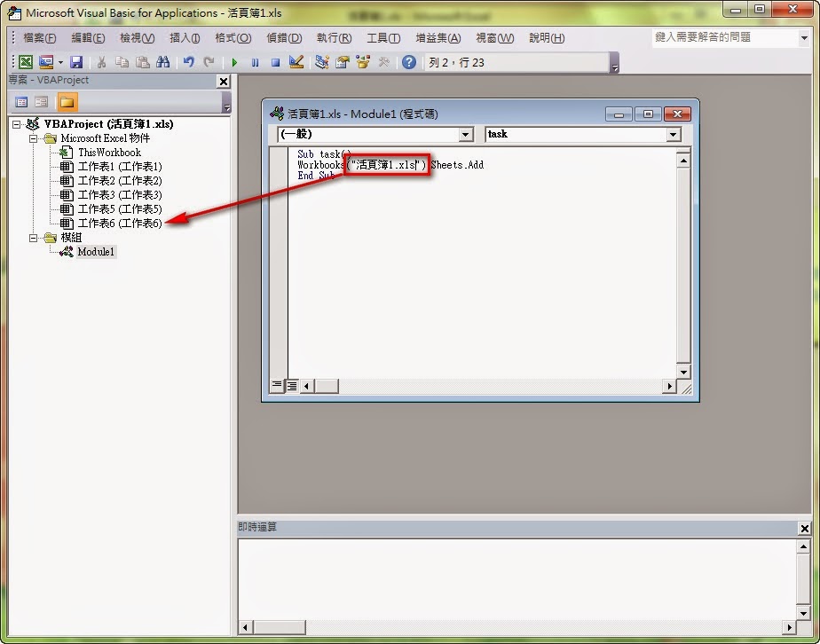Click the Undo arrow icon
820x644 pixels.
pos(189,62)
